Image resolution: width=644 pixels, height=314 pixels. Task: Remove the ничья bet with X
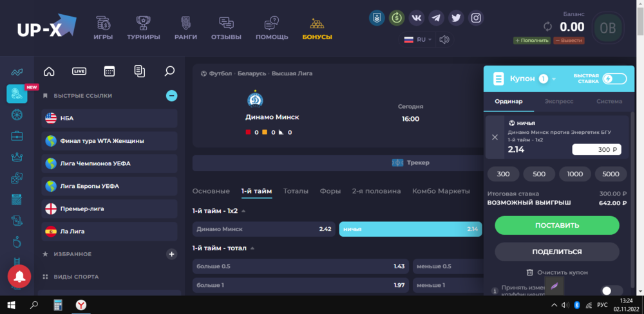point(495,137)
